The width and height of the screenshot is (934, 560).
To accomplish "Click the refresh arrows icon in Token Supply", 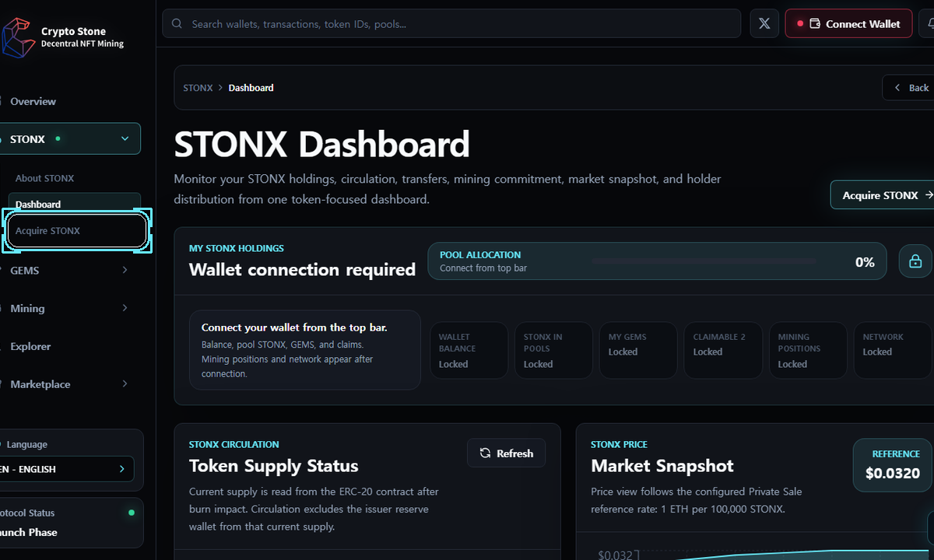I will tap(485, 453).
